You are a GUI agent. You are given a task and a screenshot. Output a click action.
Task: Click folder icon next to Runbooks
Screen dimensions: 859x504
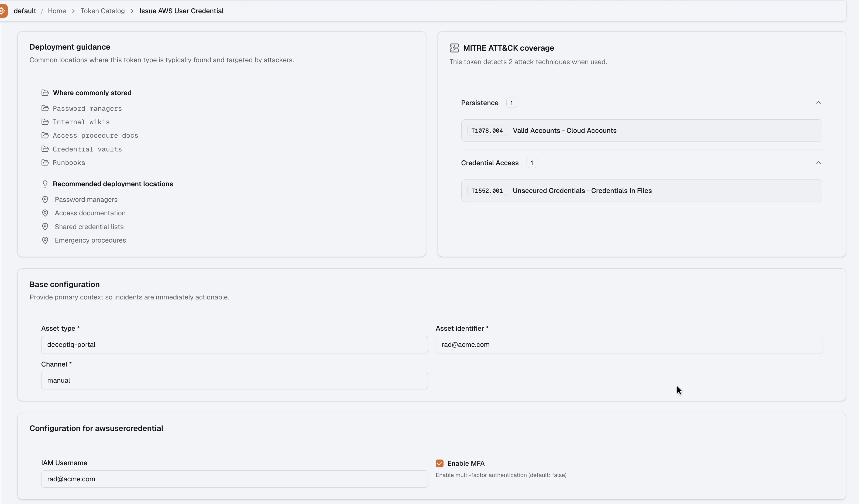pyautogui.click(x=45, y=163)
